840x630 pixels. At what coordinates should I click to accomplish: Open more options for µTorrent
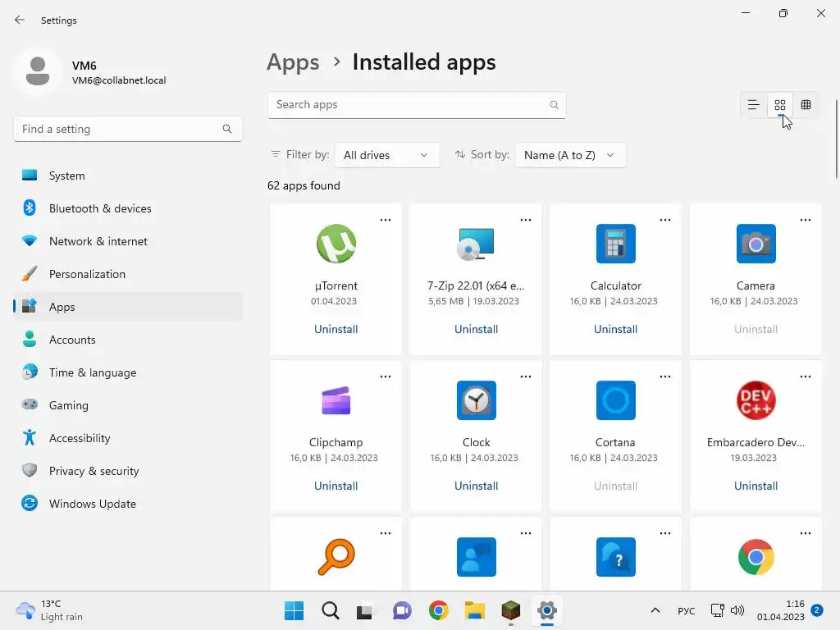point(386,220)
